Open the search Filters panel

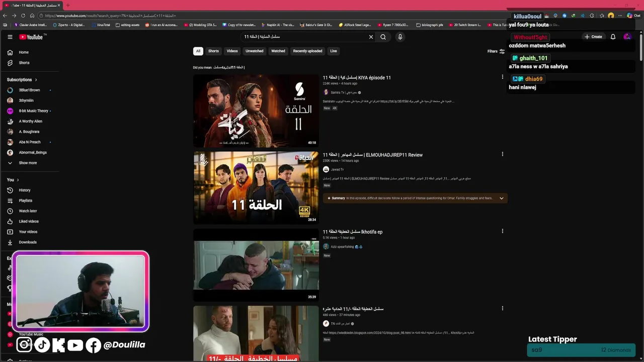(496, 51)
